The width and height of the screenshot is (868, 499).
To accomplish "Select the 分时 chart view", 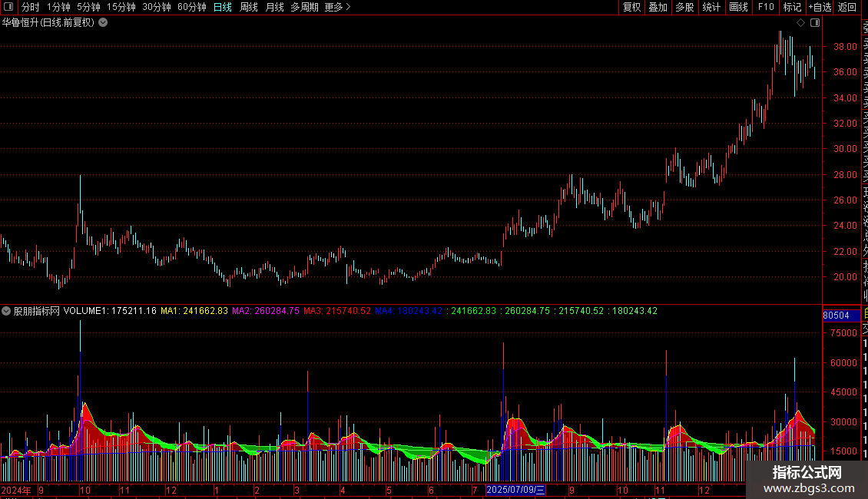I will 31,7.
